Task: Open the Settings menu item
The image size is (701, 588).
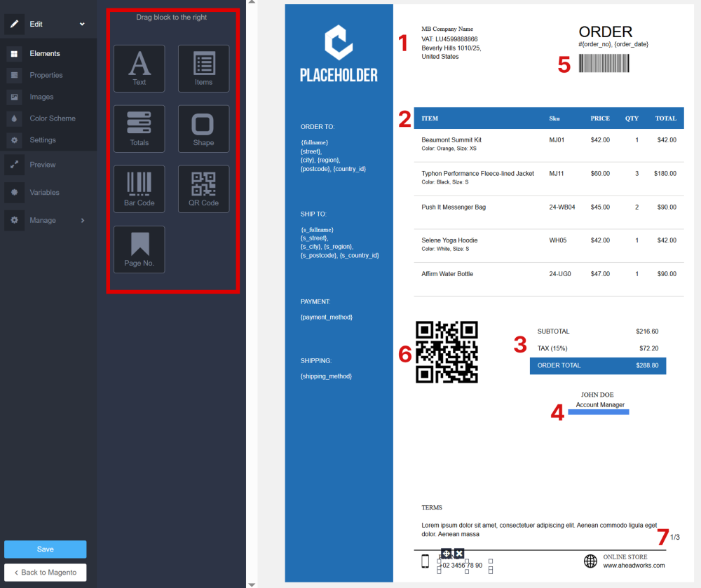Action: pos(43,140)
